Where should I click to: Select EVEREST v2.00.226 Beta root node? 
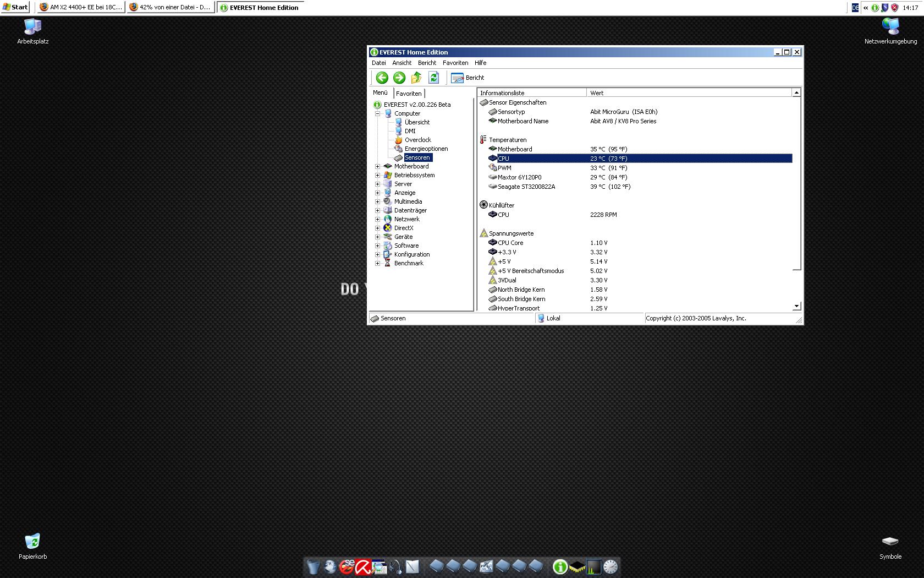417,105
